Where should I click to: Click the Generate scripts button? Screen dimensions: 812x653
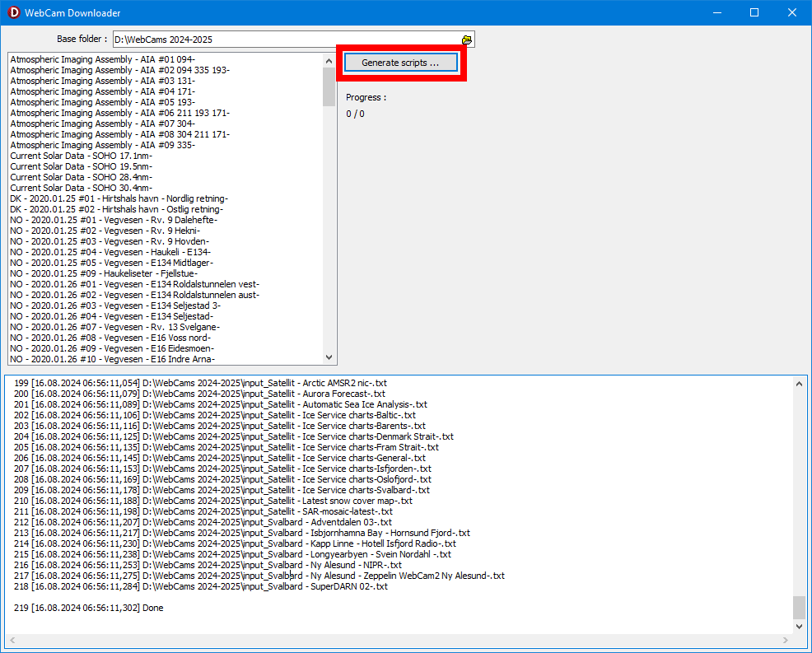point(400,63)
